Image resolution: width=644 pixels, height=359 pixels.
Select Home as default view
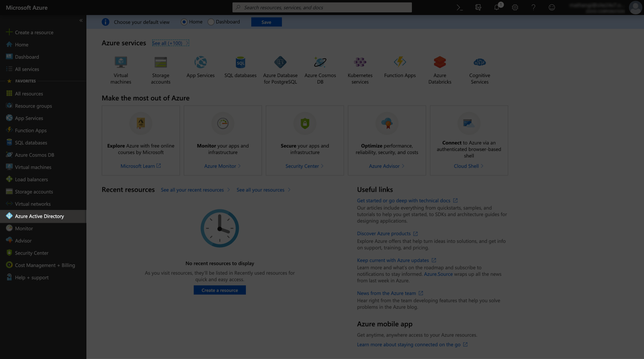click(184, 22)
